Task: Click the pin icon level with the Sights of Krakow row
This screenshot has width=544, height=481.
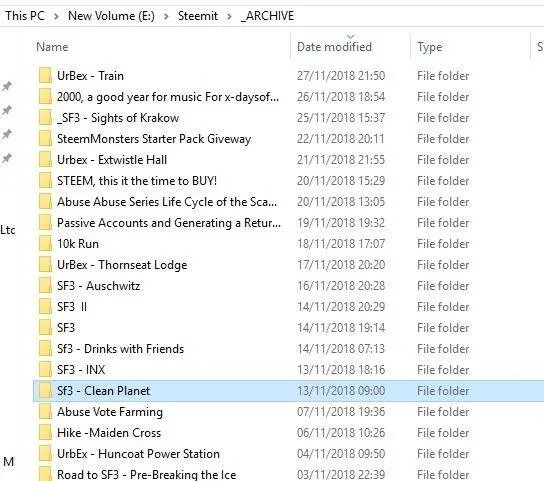Action: pyautogui.click(x=7, y=110)
